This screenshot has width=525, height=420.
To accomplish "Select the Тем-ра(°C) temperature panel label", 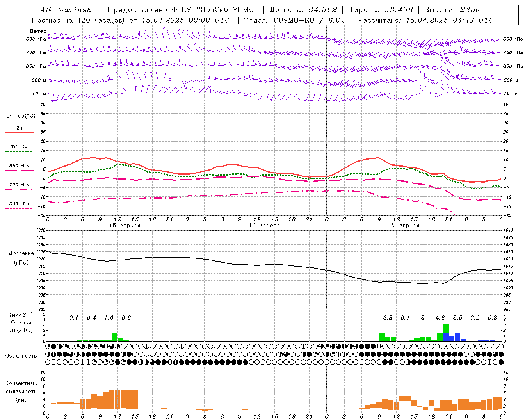I will point(19,116).
